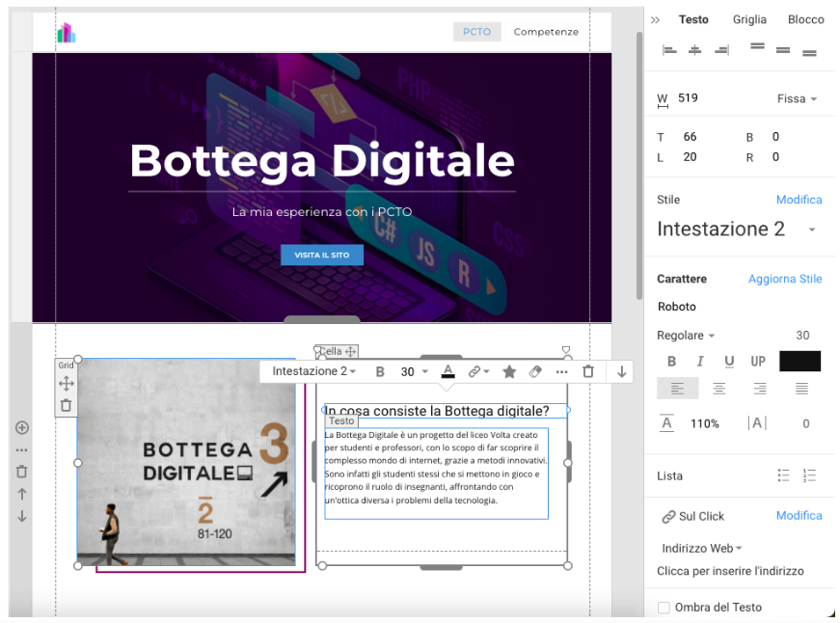
Task: Set paragraph alignment to justified
Action: [801, 389]
